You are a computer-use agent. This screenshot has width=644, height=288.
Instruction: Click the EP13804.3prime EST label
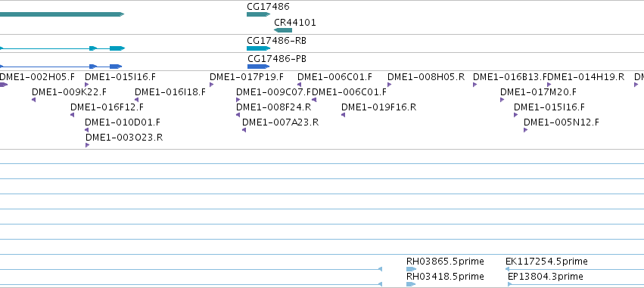546,277
